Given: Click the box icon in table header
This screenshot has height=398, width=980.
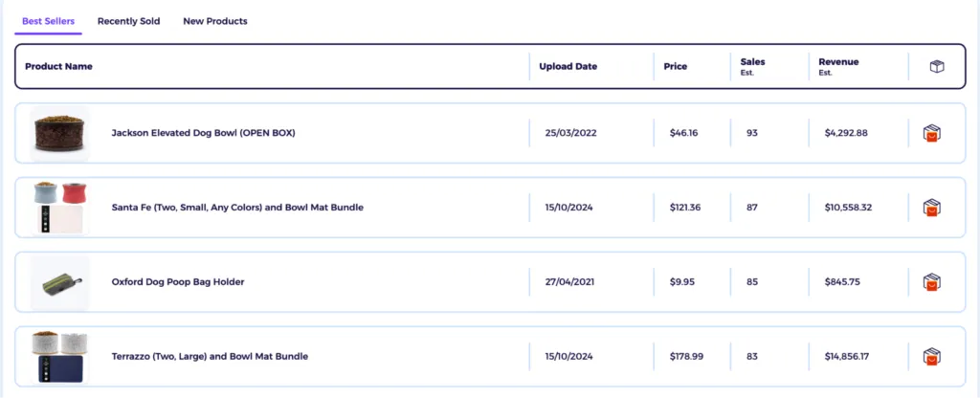Looking at the screenshot, I should (x=936, y=67).
